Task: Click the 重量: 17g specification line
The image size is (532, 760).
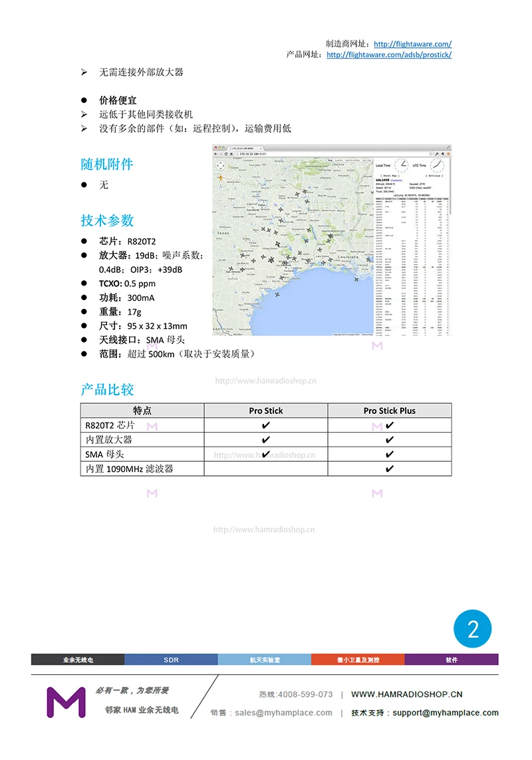Action: [x=120, y=311]
